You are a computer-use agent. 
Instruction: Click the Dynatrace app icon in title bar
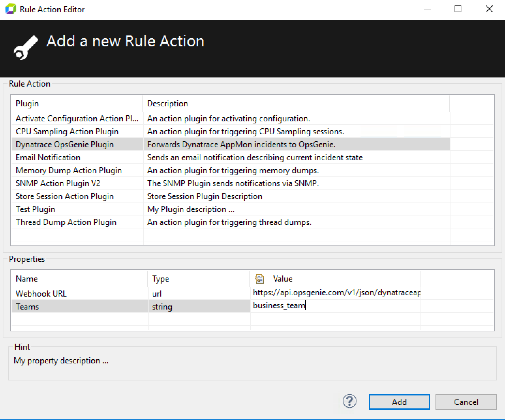(x=11, y=9)
